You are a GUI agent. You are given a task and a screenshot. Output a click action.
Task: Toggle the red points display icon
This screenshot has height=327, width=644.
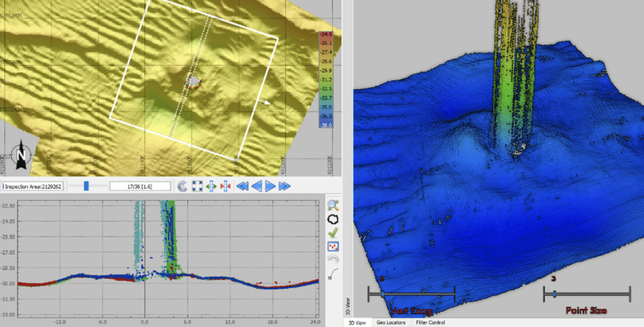coord(333,247)
